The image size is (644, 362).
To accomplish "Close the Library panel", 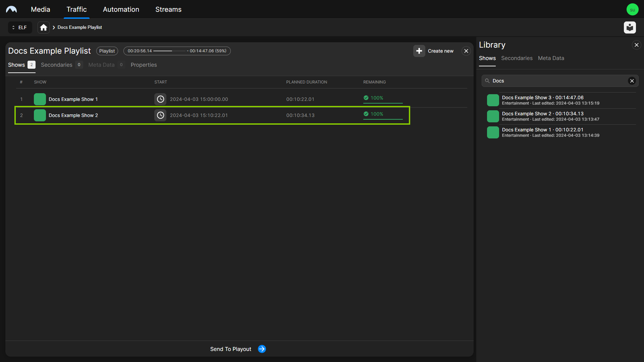I will pos(636,45).
